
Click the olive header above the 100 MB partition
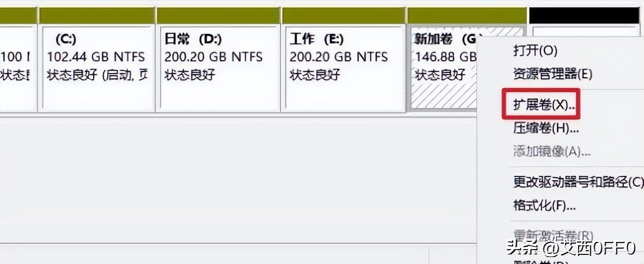point(17,16)
